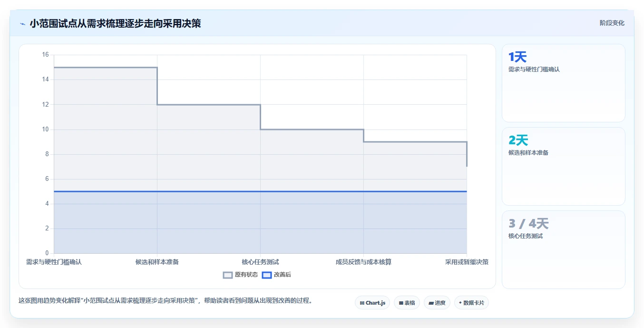
Task: Click the y-axis value 16
Action: point(45,55)
